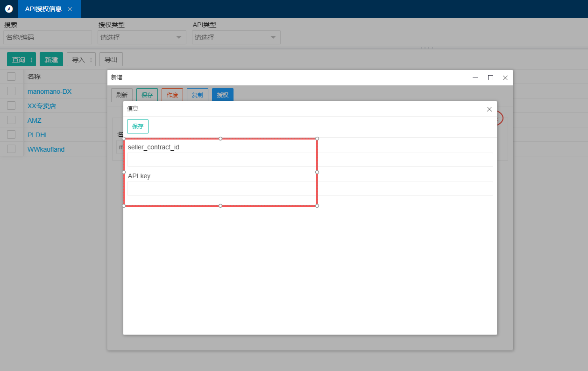Click the seller_contract_id input field

pos(310,160)
